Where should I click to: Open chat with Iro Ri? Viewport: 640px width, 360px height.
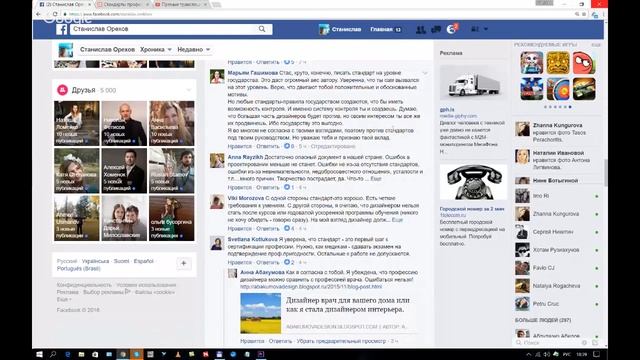click(x=557, y=196)
